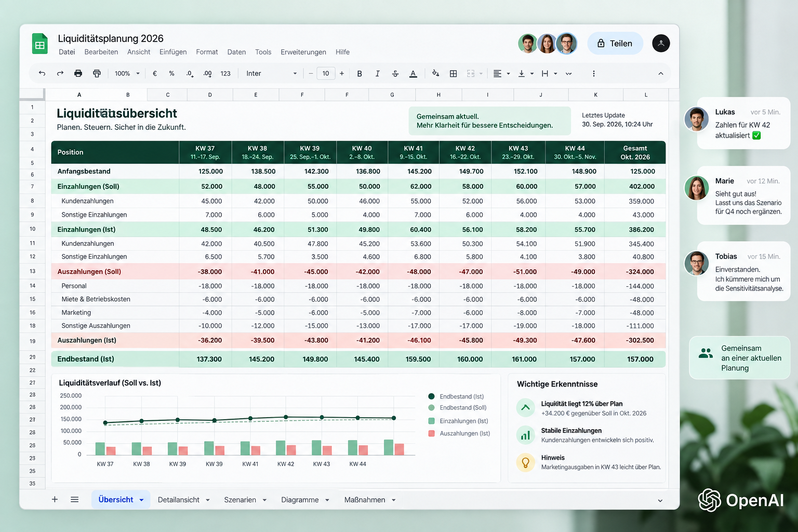Open the fill color picker
The image size is (798, 532).
click(x=435, y=73)
